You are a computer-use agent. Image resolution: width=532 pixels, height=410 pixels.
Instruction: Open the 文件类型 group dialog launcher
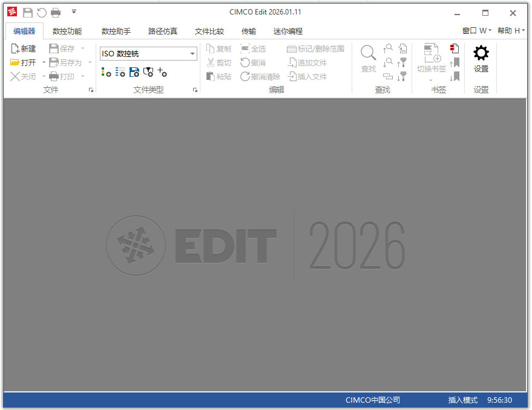click(195, 90)
